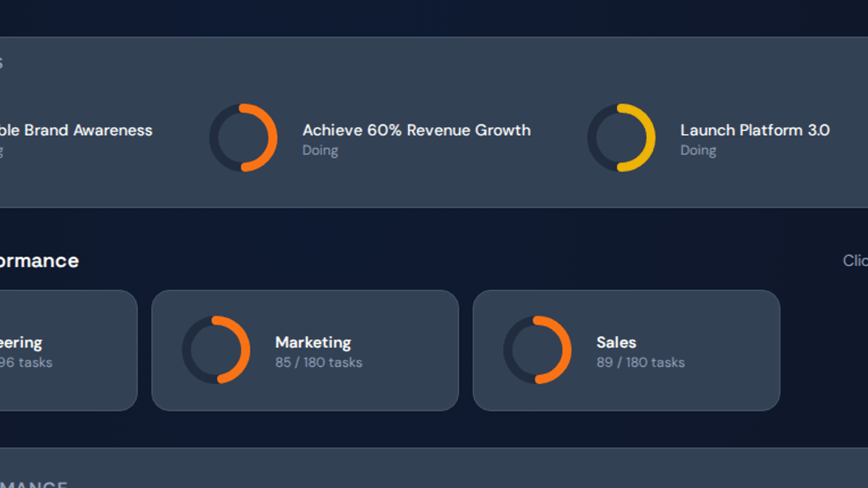
Task: Click Doing status under Revenue Growth goal
Action: 320,150
